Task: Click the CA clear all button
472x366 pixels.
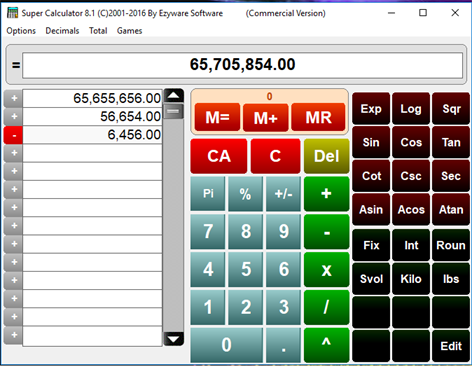Action: click(x=219, y=156)
